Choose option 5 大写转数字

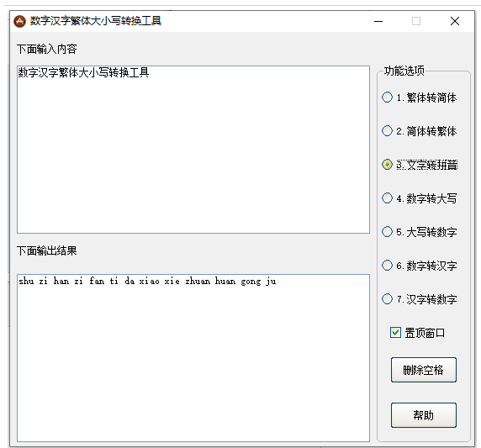(419, 232)
